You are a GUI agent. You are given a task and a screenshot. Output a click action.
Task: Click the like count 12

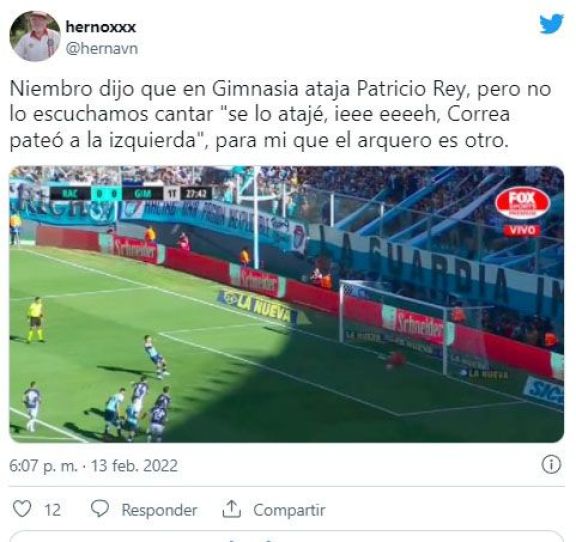(x=52, y=510)
